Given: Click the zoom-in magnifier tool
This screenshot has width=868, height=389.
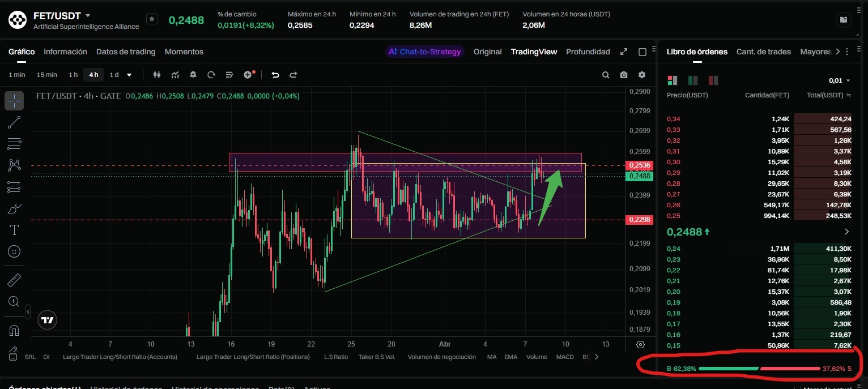Looking at the screenshot, I should click(14, 301).
